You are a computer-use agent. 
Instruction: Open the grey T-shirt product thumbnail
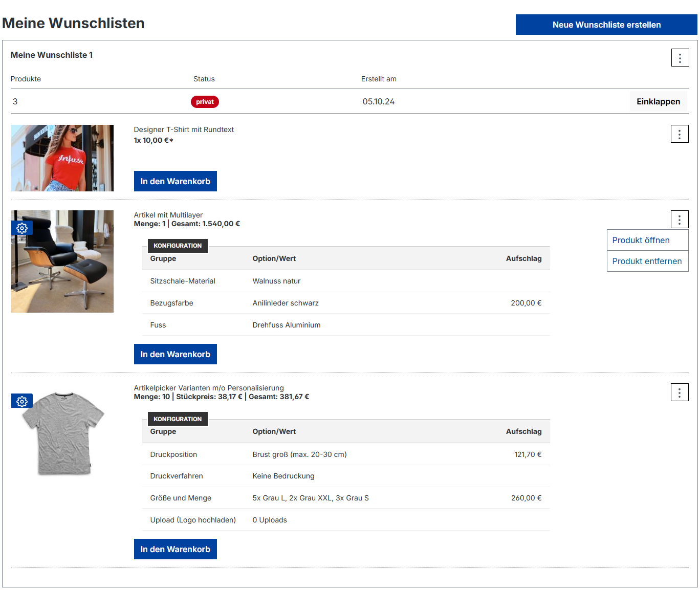[x=62, y=434]
